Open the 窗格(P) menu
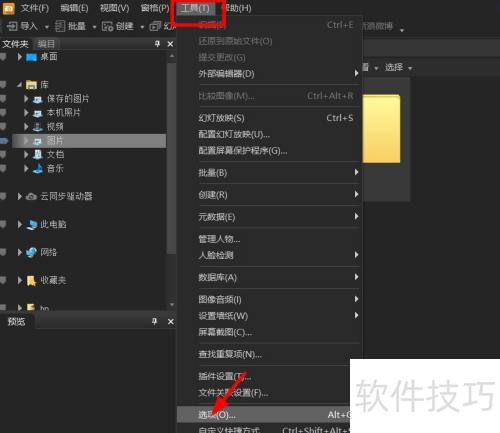Screen dimensions: 500x433 click(x=155, y=8)
